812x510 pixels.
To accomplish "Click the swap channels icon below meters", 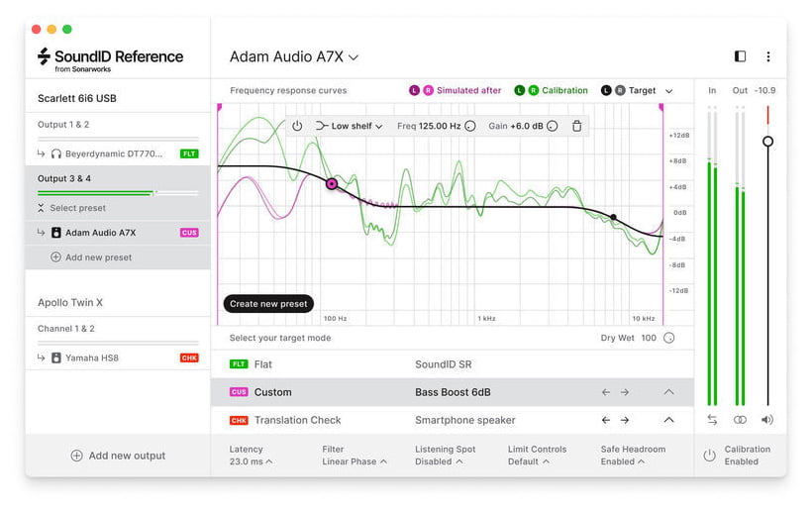I will click(x=712, y=420).
